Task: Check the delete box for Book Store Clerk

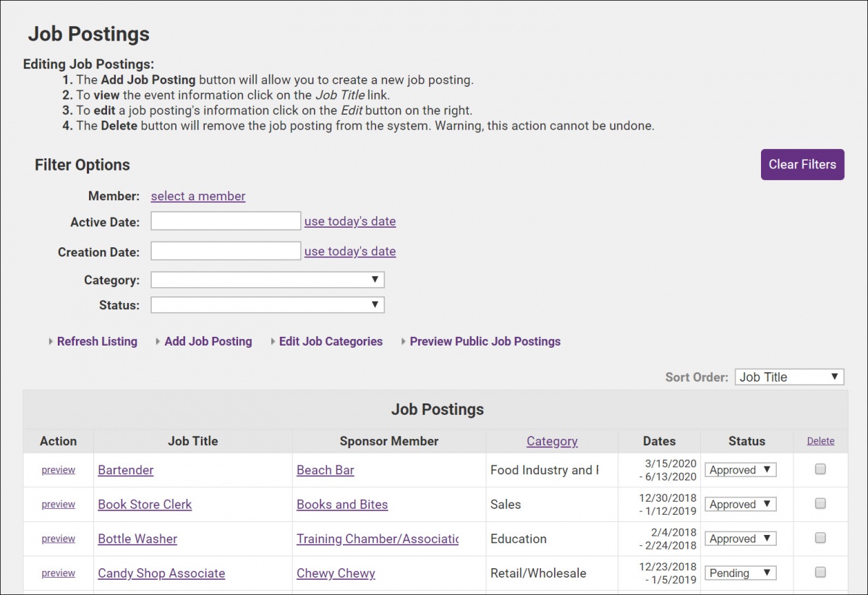Action: [x=820, y=504]
